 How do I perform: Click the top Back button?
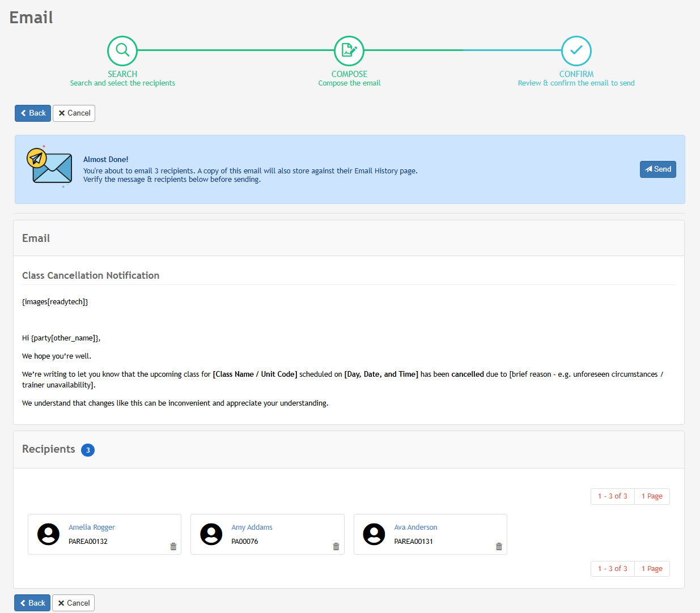click(x=33, y=113)
